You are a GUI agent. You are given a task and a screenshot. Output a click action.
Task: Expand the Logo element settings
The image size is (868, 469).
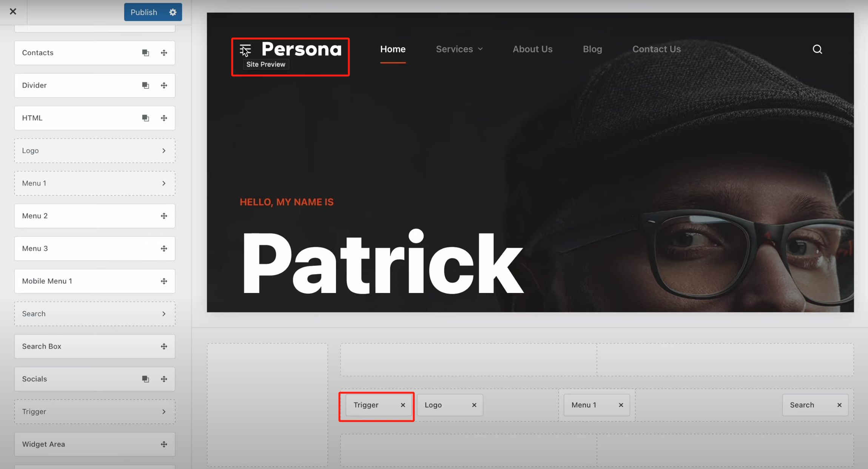pyautogui.click(x=164, y=151)
